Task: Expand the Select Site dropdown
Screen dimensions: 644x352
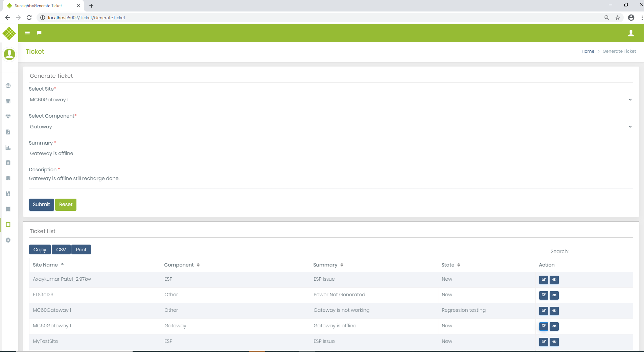Action: point(330,100)
